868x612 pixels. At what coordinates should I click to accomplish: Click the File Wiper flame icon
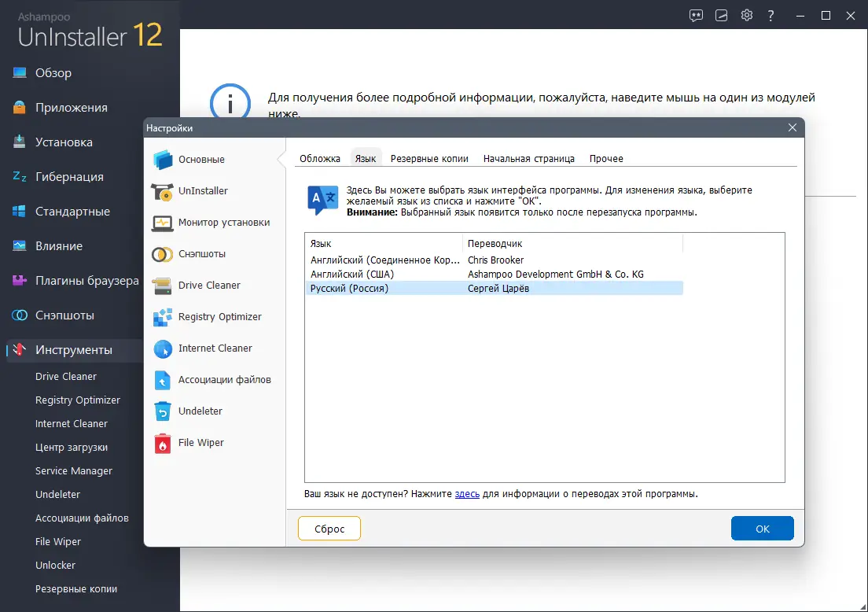(162, 443)
